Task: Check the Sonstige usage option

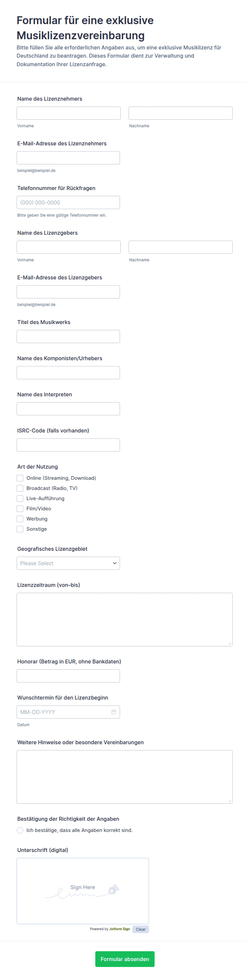Action: click(20, 529)
